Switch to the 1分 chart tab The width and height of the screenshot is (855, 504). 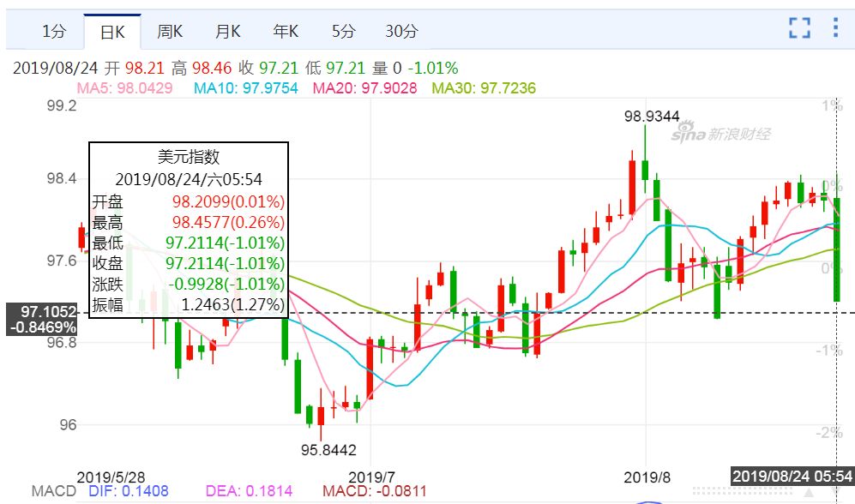[x=53, y=32]
